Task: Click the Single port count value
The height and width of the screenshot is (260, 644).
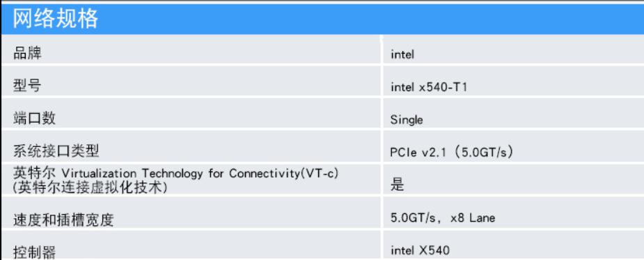Action: (x=407, y=120)
